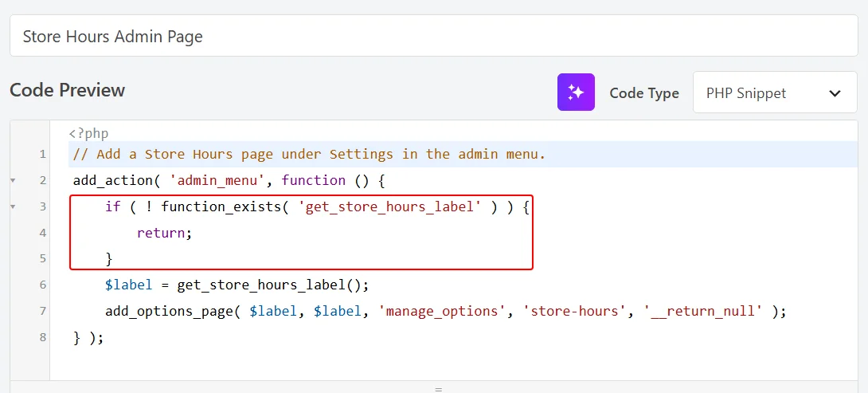Click 'store-hours' string on line 7
The width and height of the screenshot is (868, 393).
pos(574,311)
